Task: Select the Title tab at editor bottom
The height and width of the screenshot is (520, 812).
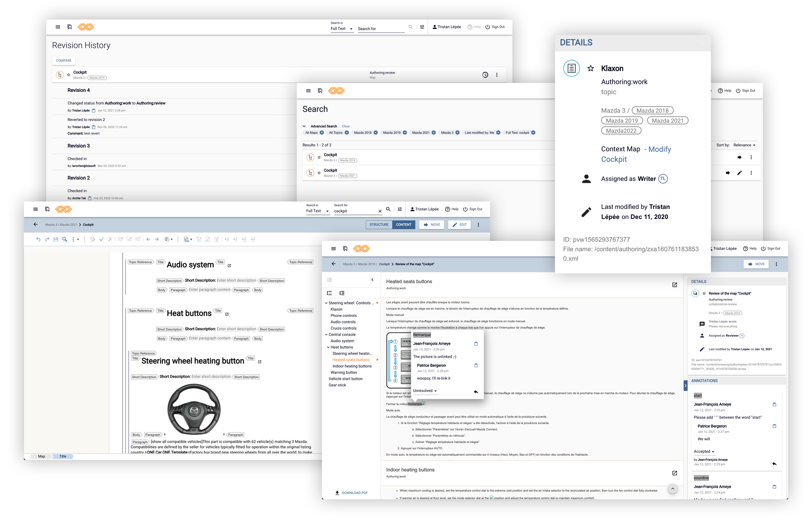Action: [63, 456]
